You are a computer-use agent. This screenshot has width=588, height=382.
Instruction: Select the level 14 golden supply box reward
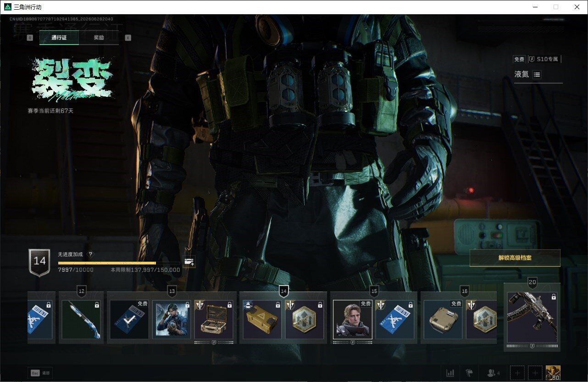pos(262,319)
